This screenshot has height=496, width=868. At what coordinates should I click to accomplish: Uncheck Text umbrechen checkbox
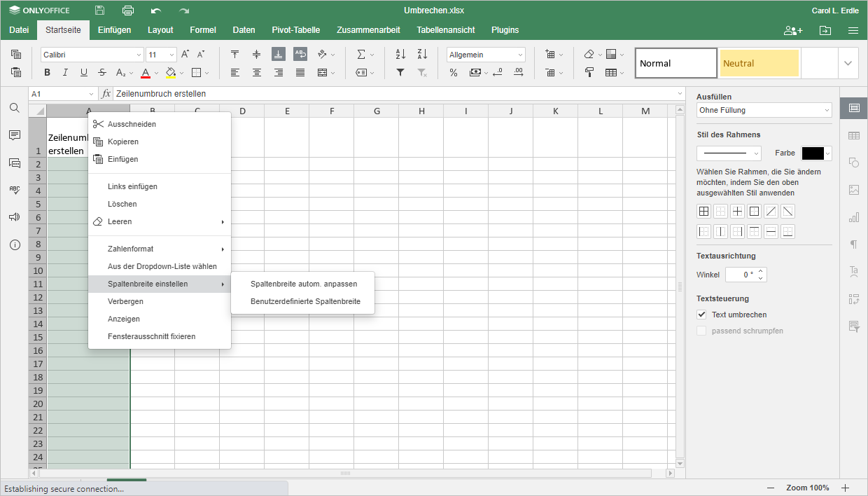tap(701, 315)
